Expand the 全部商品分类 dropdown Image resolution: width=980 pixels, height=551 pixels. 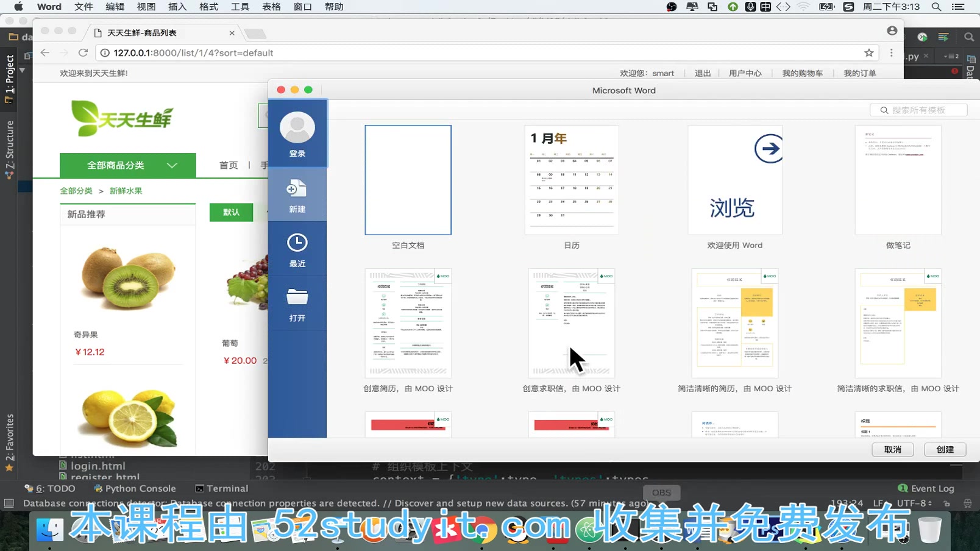pos(128,165)
